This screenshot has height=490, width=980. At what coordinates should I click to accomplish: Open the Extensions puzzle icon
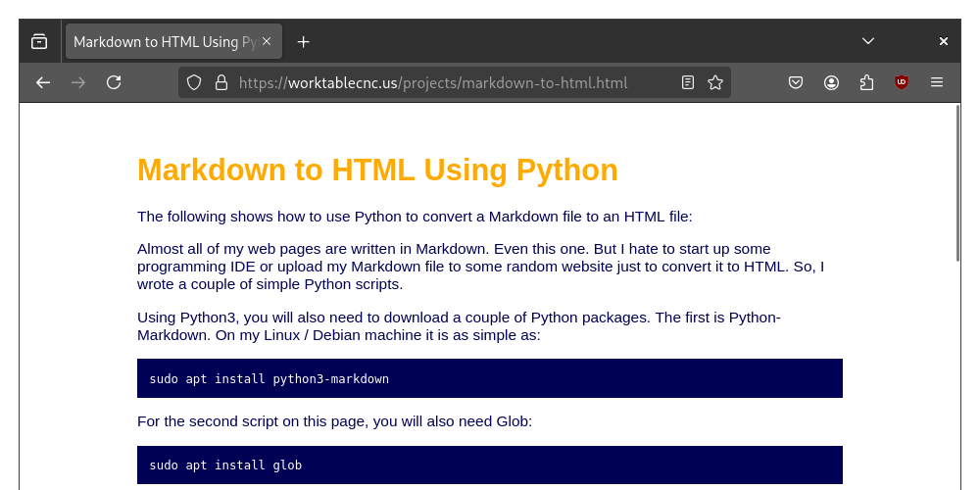[x=866, y=82]
